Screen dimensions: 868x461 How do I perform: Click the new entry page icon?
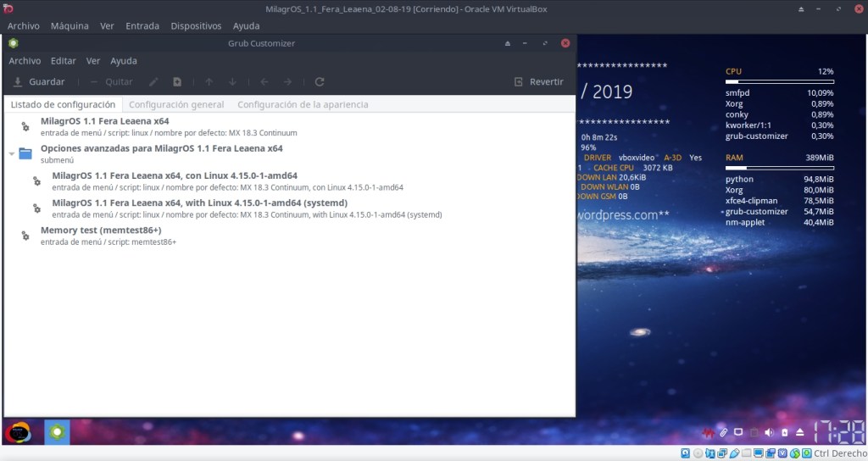pos(177,82)
